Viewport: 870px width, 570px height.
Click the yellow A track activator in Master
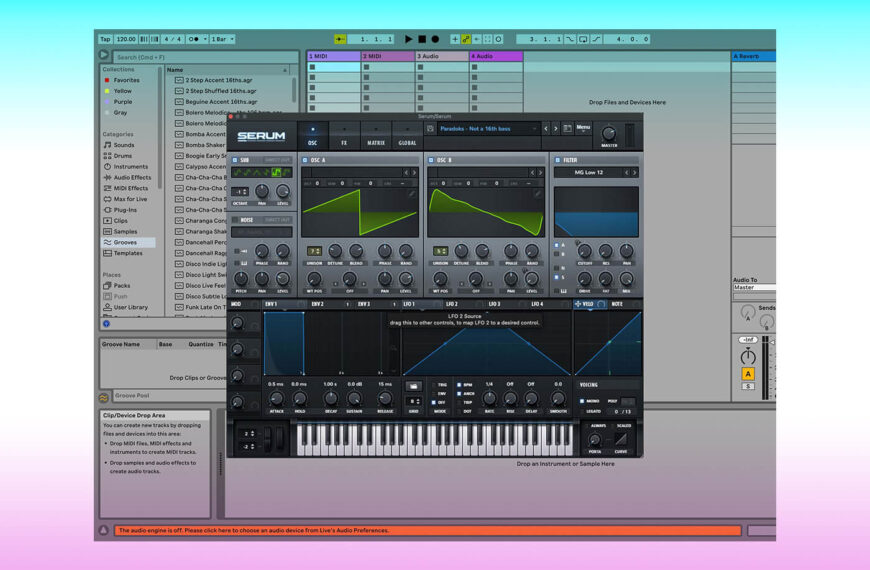[748, 374]
